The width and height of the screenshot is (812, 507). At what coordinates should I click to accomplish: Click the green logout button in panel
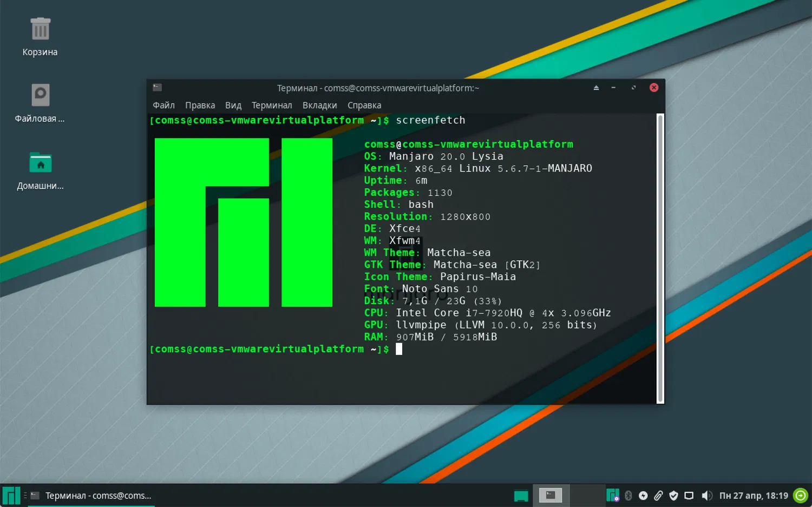coord(800,496)
